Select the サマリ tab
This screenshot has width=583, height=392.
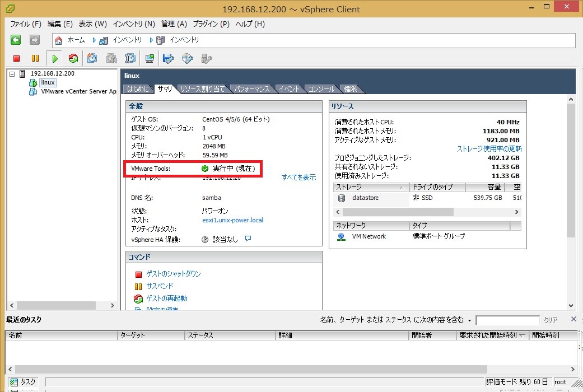point(165,89)
